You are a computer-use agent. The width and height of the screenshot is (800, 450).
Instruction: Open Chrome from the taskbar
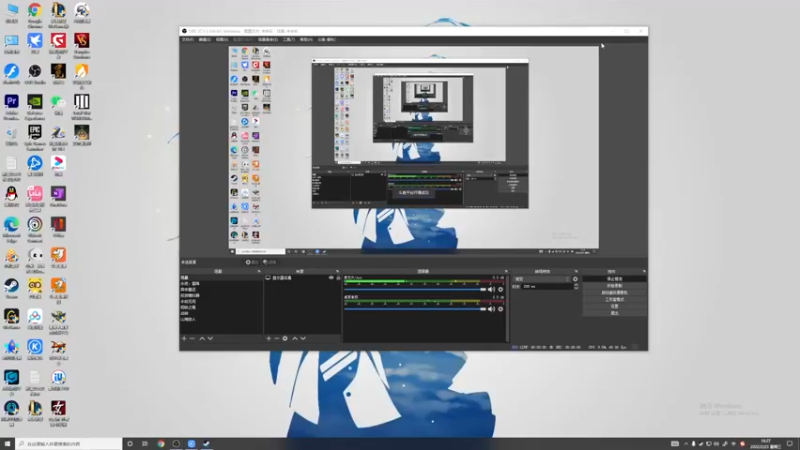tap(161, 444)
